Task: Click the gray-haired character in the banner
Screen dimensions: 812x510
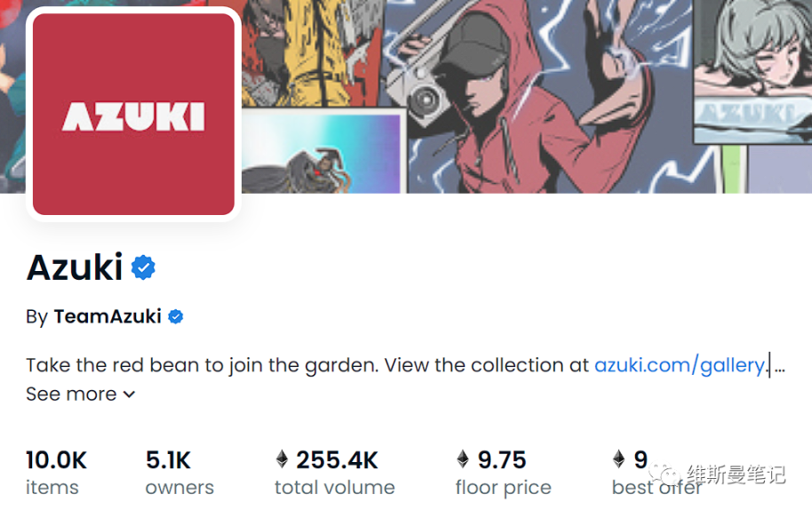Action: (755, 53)
